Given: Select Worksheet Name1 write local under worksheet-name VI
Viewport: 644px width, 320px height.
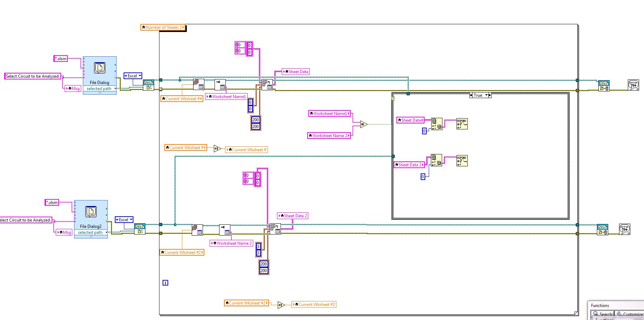Looking at the screenshot, I should pos(226,97).
